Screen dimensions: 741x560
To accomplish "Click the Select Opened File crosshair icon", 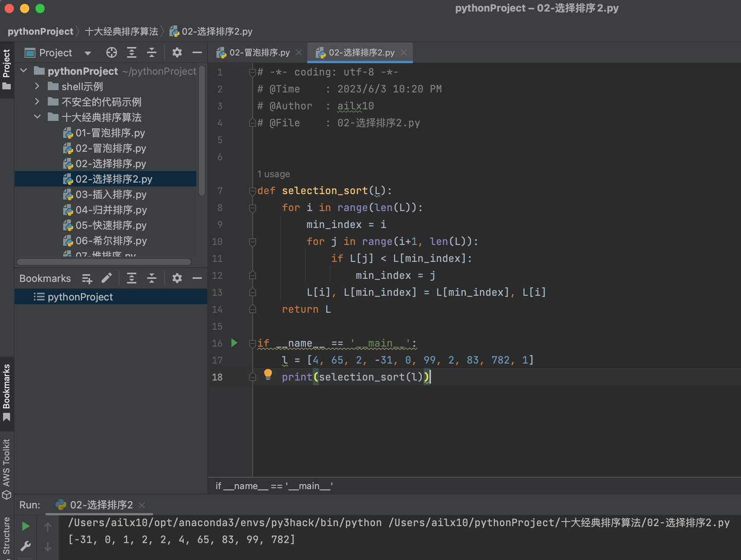I will click(112, 52).
